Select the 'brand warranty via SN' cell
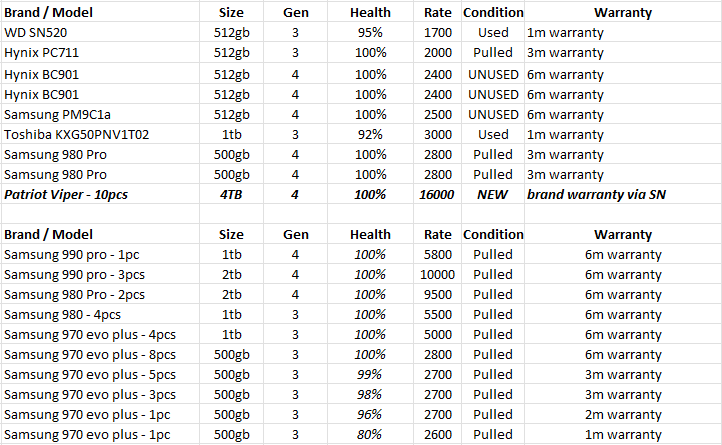 [623, 194]
